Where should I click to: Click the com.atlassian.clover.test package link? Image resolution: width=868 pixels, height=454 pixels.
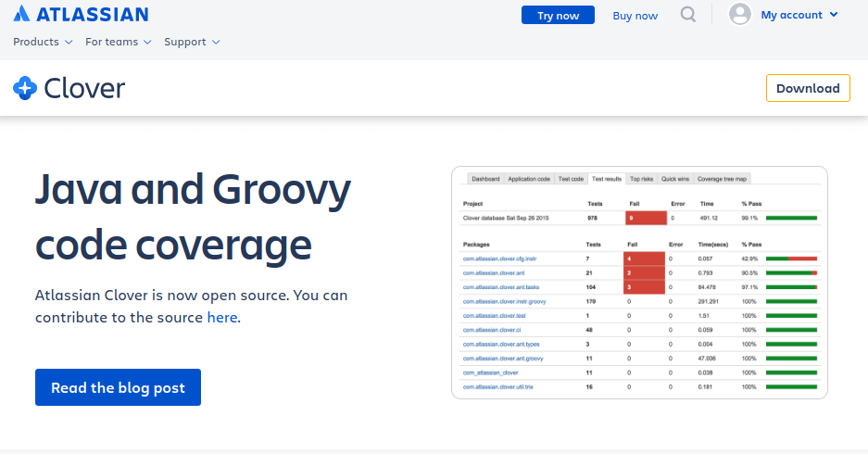click(x=495, y=316)
